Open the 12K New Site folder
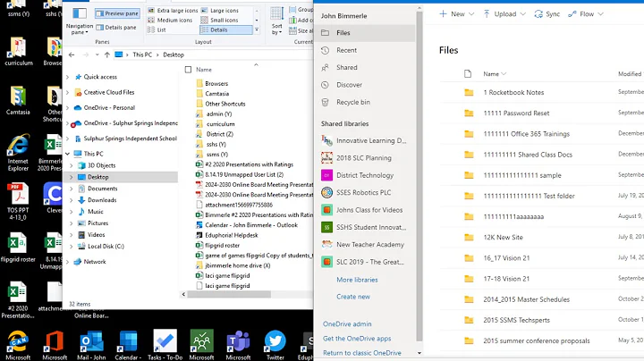The width and height of the screenshot is (644, 361). 503,237
